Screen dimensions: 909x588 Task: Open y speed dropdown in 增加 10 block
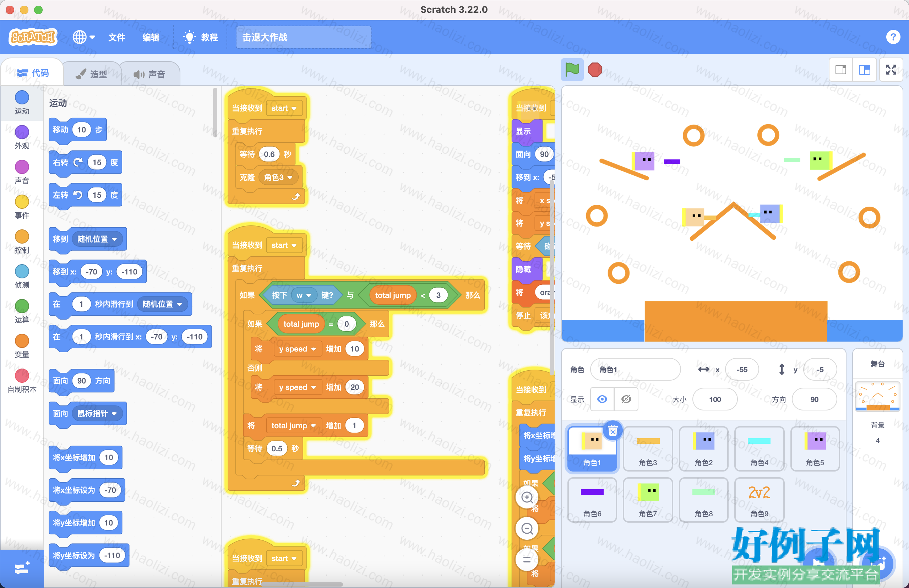tap(298, 349)
